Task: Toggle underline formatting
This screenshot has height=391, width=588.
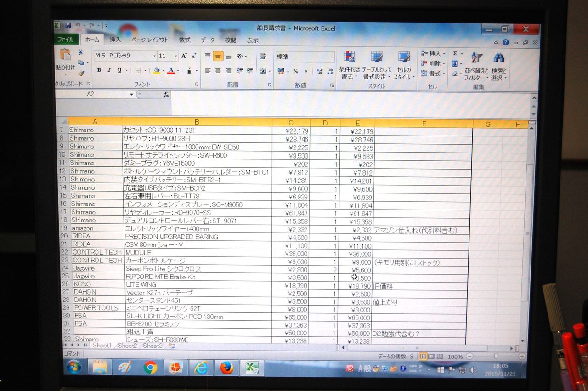Action: (119, 70)
